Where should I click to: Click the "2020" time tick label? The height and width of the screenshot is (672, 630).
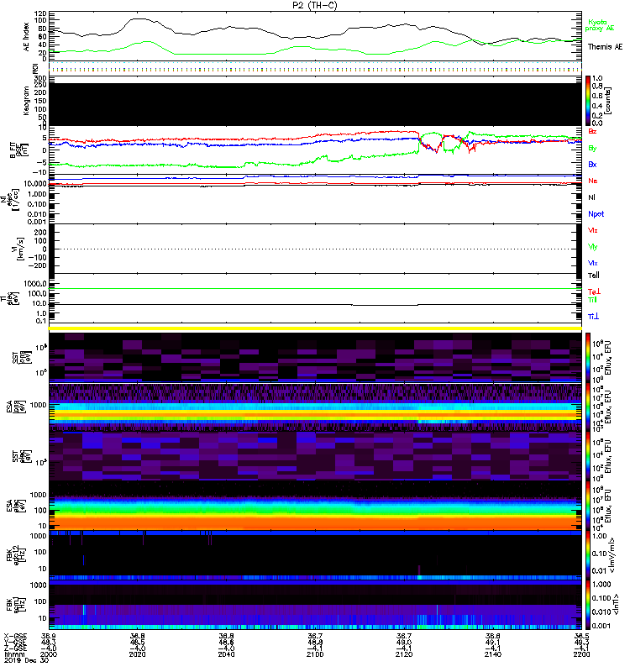[137, 654]
